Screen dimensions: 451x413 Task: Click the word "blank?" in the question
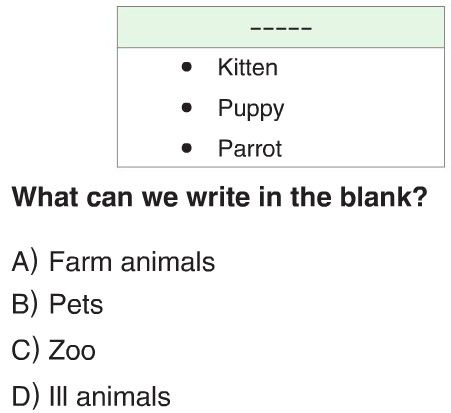tap(383, 197)
